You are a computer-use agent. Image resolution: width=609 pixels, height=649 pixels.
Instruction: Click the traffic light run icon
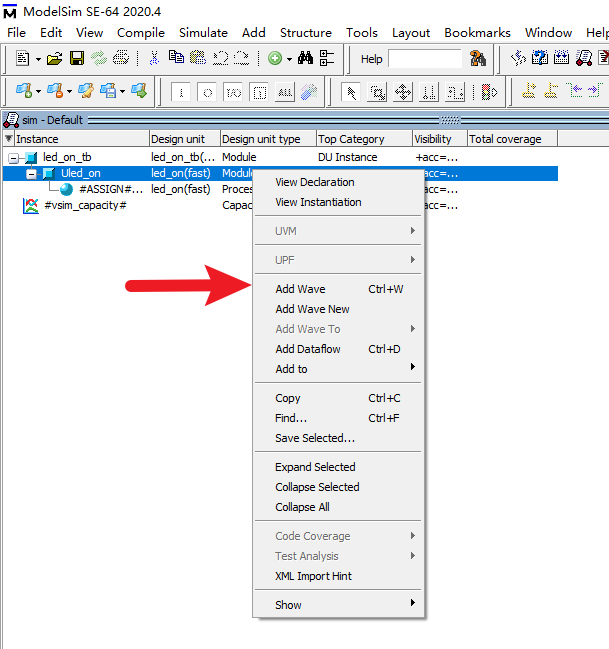489,92
